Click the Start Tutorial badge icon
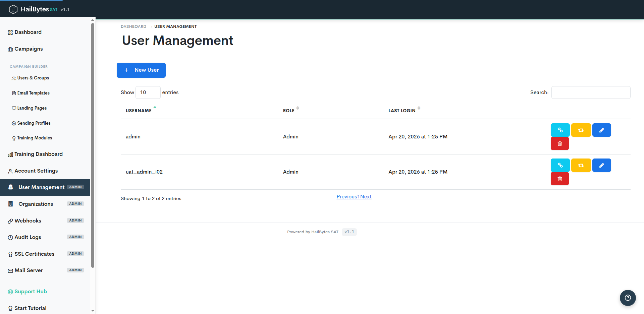This screenshot has height=314, width=644. 10,309
